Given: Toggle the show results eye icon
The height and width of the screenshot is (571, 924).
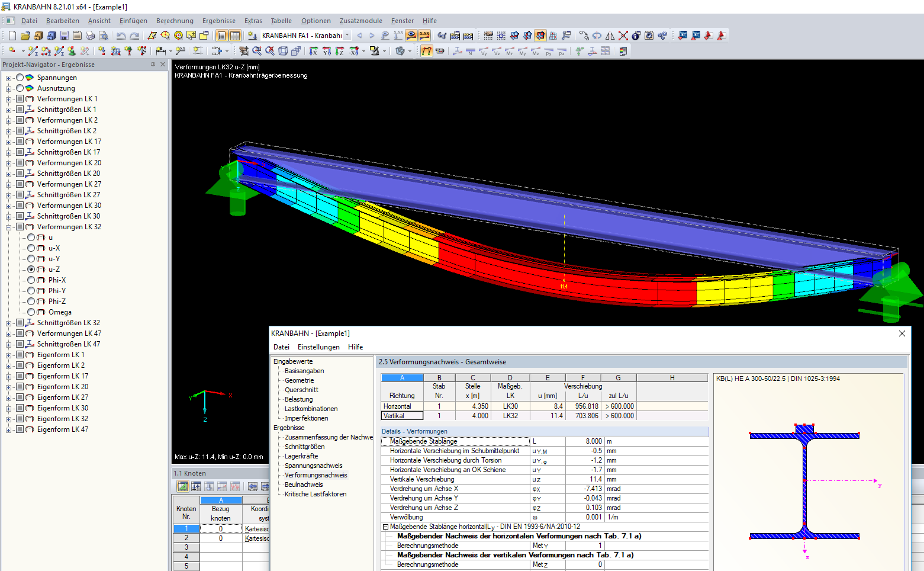Looking at the screenshot, I should 411,36.
